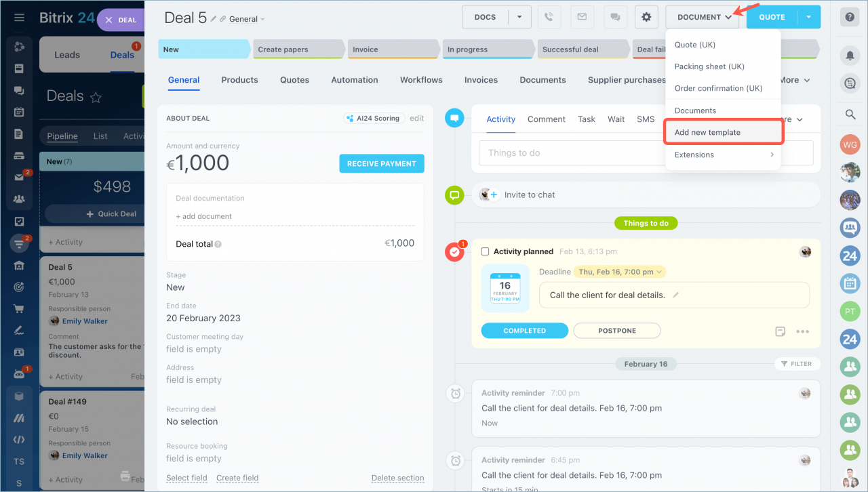This screenshot has height=492, width=868.
Task: Click the POSTPONE button
Action: tap(617, 331)
